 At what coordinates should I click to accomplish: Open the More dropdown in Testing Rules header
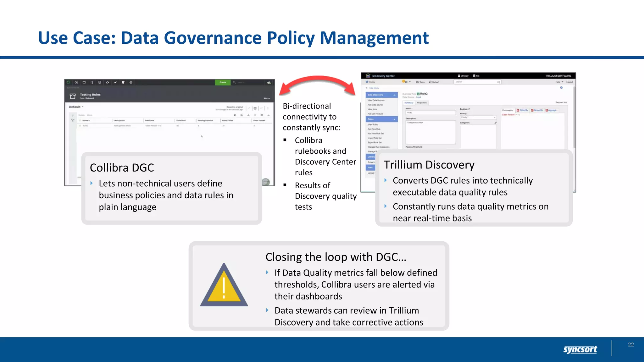point(267,98)
